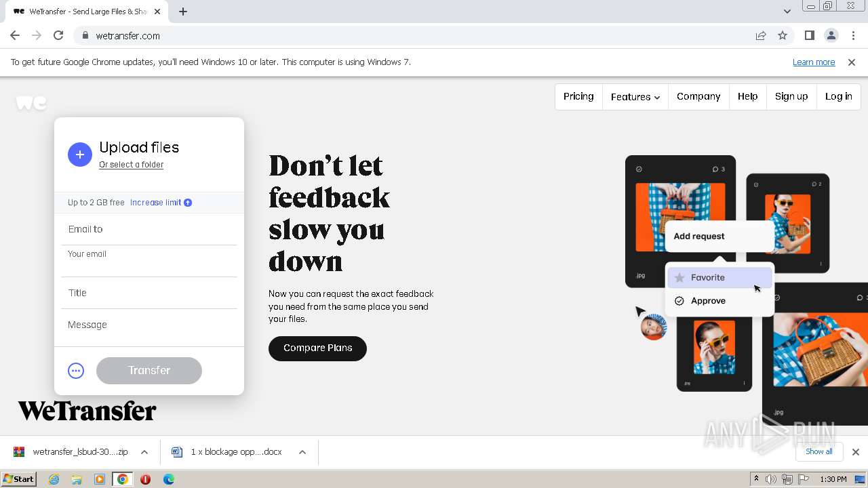Open the 'Or select a folder' link
868x488 pixels.
click(131, 165)
